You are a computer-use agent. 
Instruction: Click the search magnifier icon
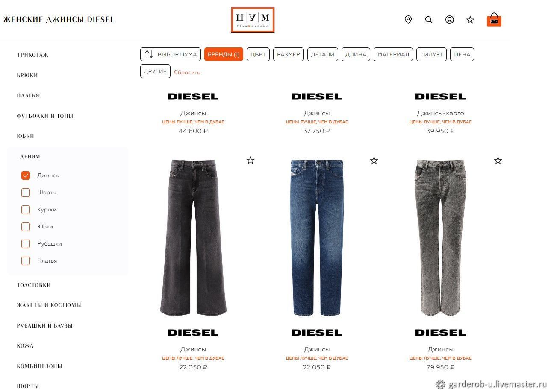pos(429,20)
